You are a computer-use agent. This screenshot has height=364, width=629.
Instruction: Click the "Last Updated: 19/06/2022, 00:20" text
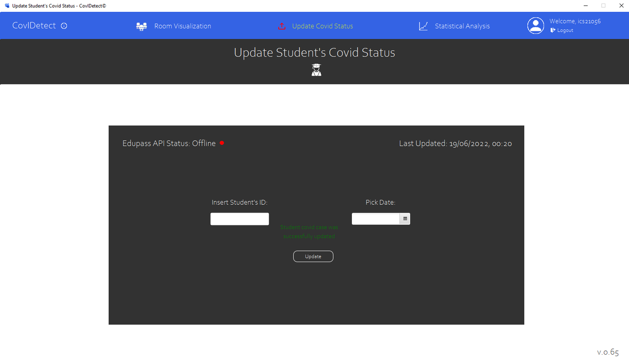point(456,143)
